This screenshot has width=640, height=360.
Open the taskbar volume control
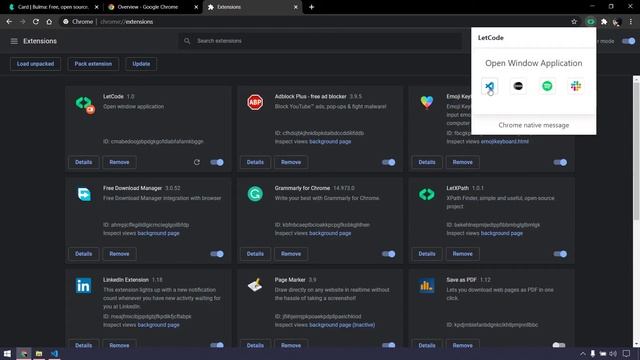point(613,353)
